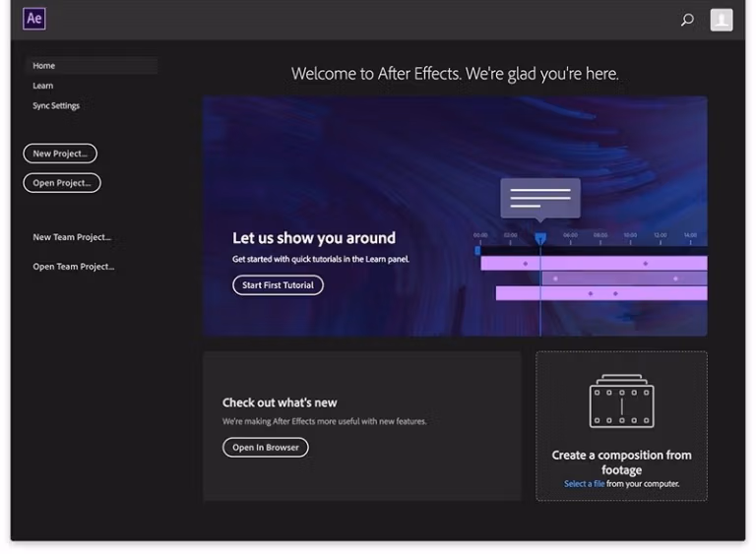756x554 pixels.
Task: Click 'We're making After Effects more useful' text
Action: [x=325, y=421]
